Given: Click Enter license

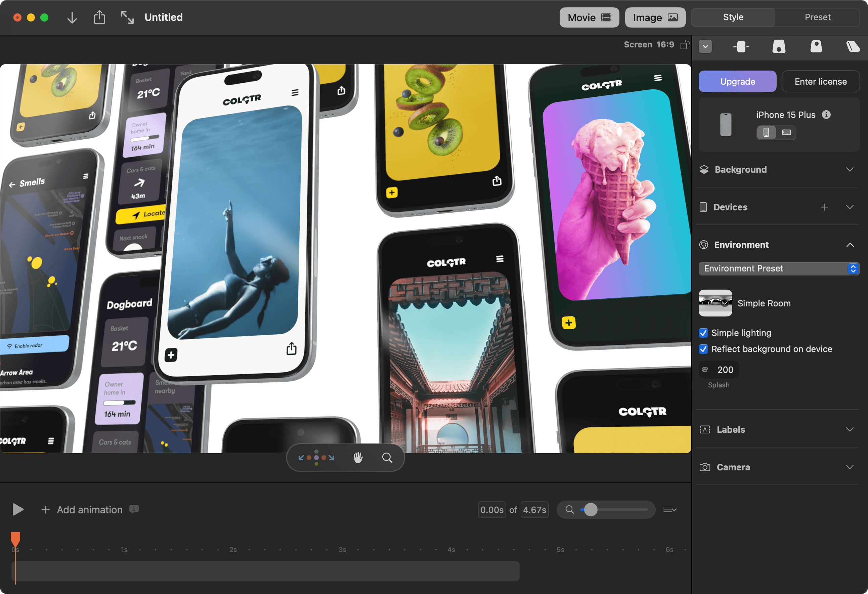Looking at the screenshot, I should coord(821,81).
